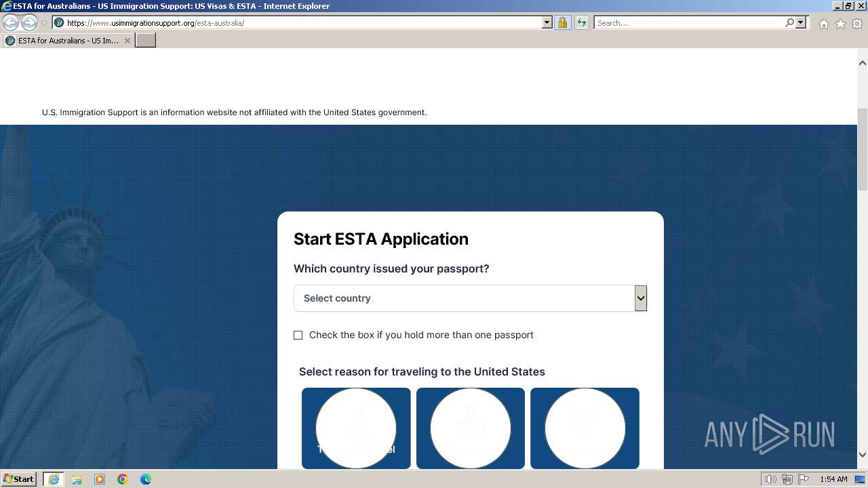The image size is (868, 488).
Task: Open the Tools gear icon
Action: [857, 24]
